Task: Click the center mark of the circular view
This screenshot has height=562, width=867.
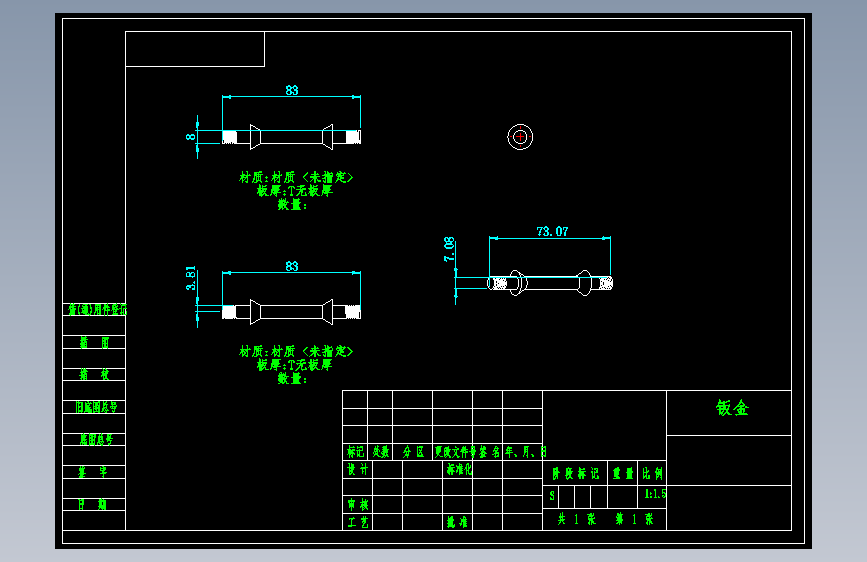Action: click(x=520, y=137)
